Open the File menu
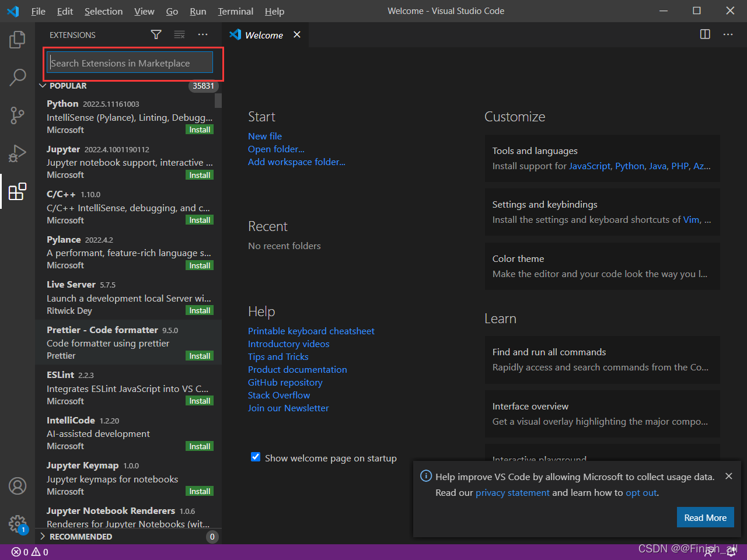The image size is (747, 560). coord(38,11)
